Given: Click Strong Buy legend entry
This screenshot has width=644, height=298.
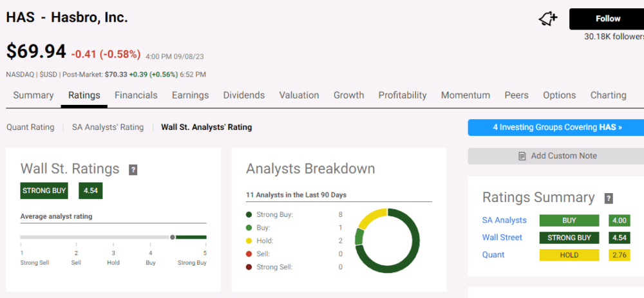Looking at the screenshot, I should 269,215.
